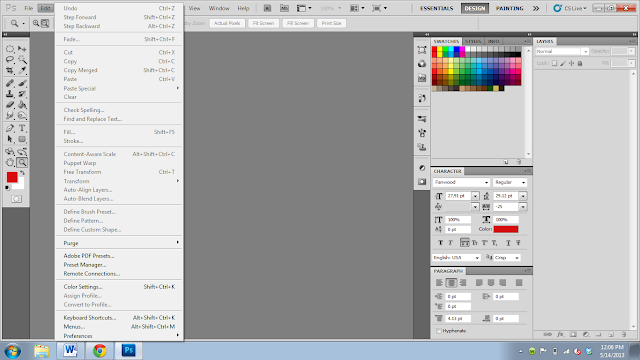Open the Window menu

coord(219,8)
